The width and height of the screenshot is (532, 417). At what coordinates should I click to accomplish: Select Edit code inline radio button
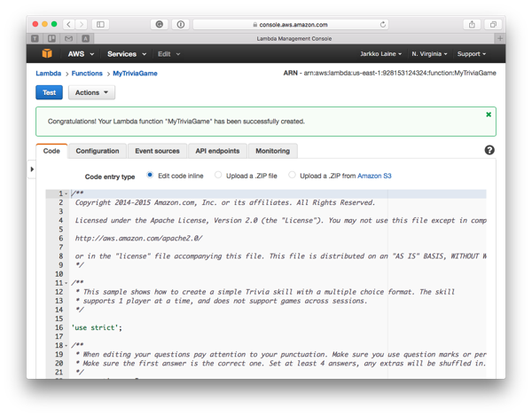click(150, 175)
